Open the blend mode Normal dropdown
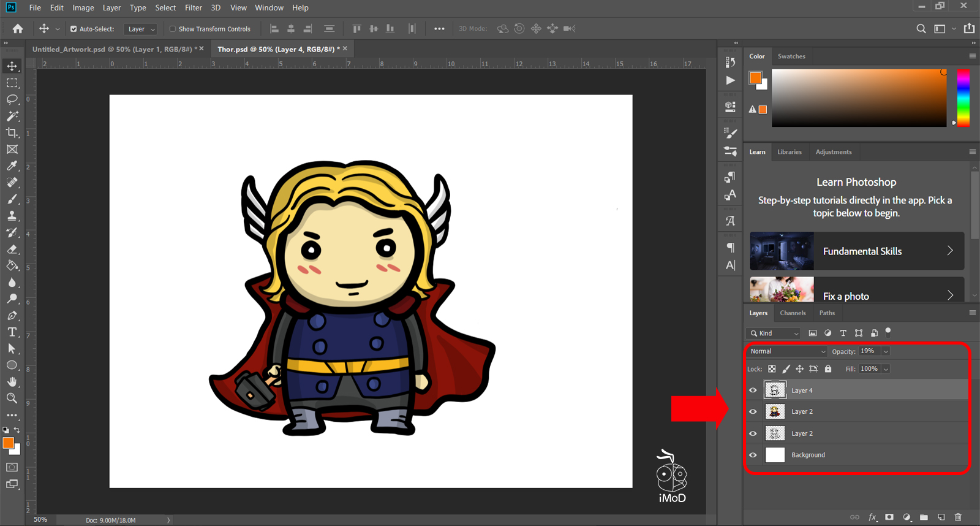 click(x=788, y=351)
